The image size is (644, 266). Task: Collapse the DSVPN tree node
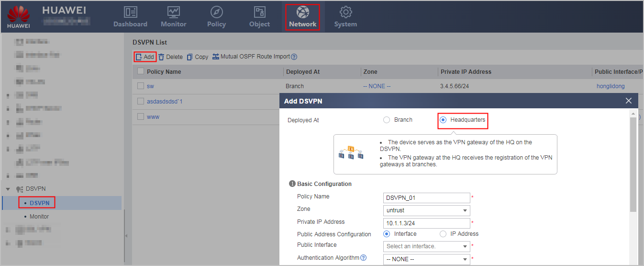(8, 189)
